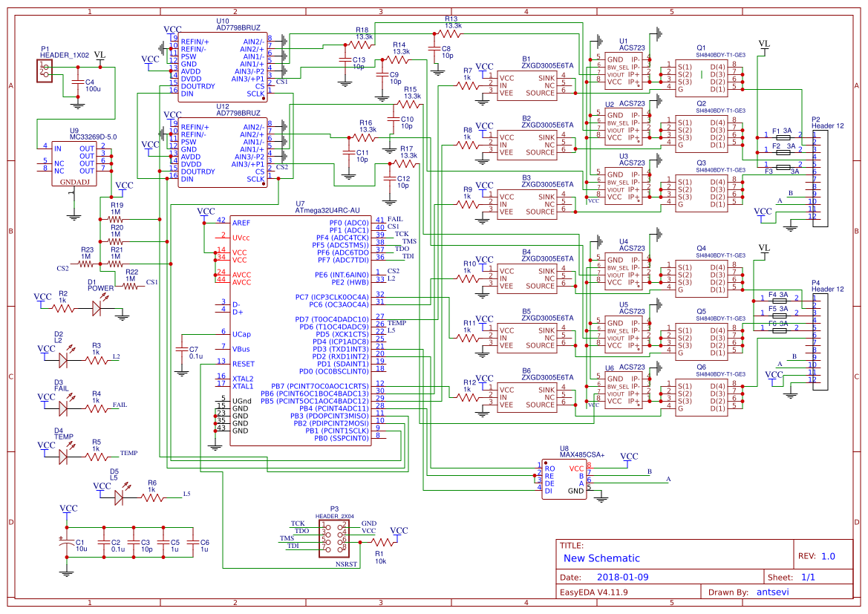Click the lower AD7798BRUZ chip U12
The height and width of the screenshot is (614, 868).
223,152
